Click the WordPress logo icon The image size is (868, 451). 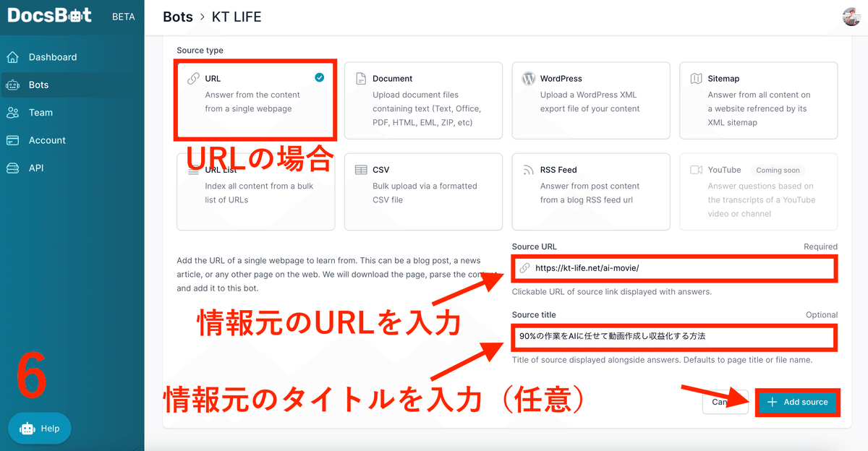(528, 79)
